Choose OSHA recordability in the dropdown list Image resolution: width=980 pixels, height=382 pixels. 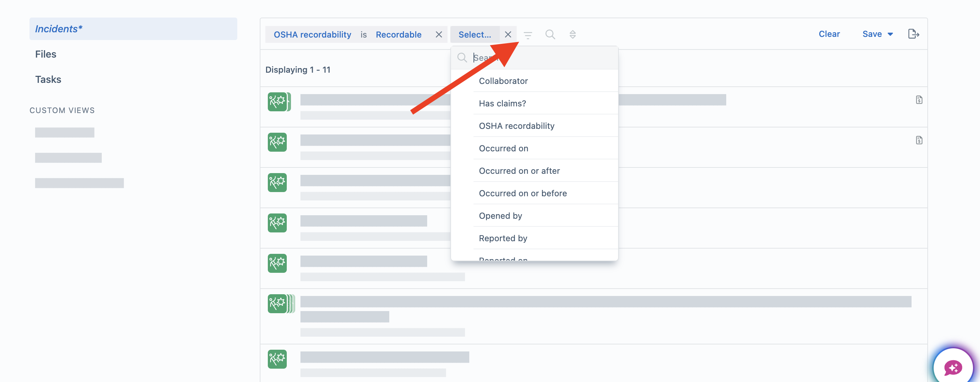click(534, 126)
